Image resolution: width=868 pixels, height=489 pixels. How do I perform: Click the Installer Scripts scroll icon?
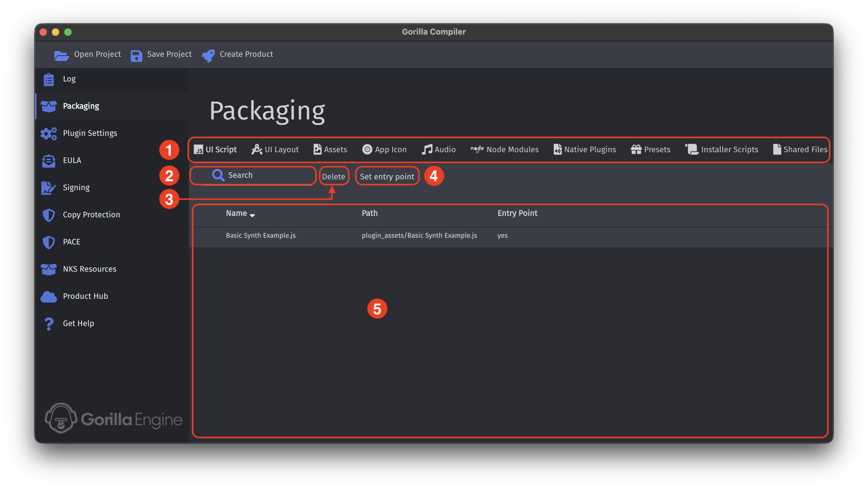tap(692, 149)
